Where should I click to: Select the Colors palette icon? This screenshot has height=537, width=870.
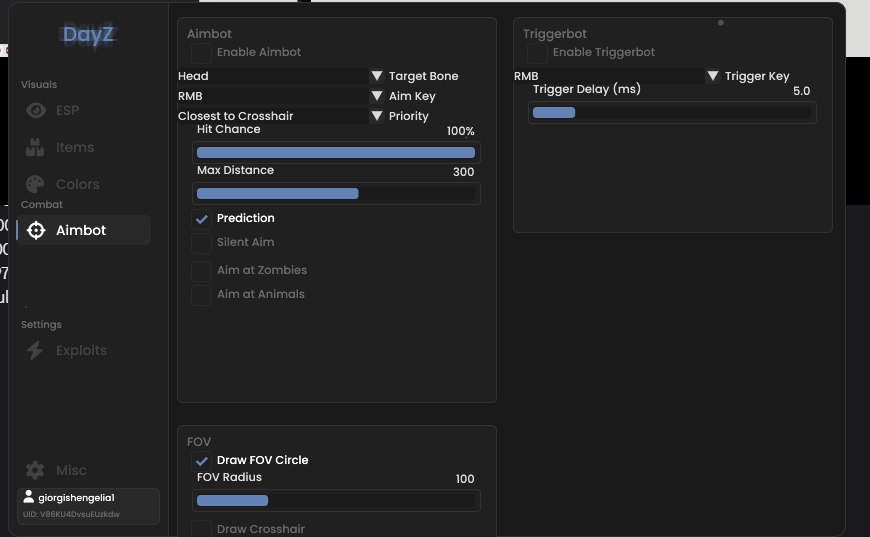(x=35, y=184)
